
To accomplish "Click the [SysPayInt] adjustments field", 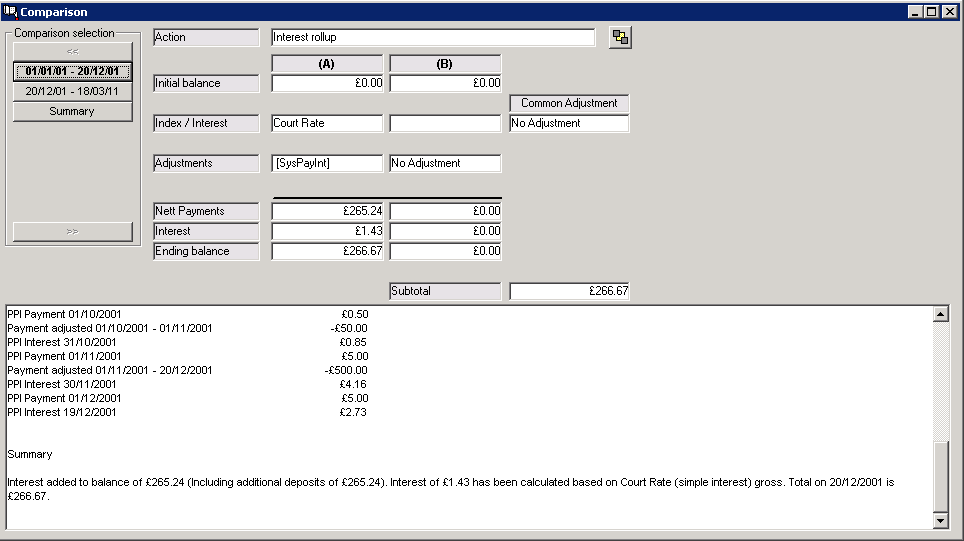I will coord(326,164).
